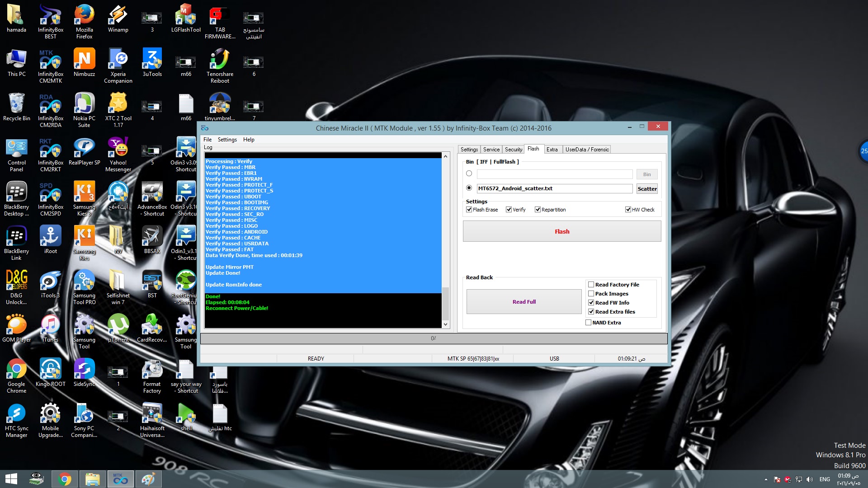Click the 0% progress bar

coord(434,338)
